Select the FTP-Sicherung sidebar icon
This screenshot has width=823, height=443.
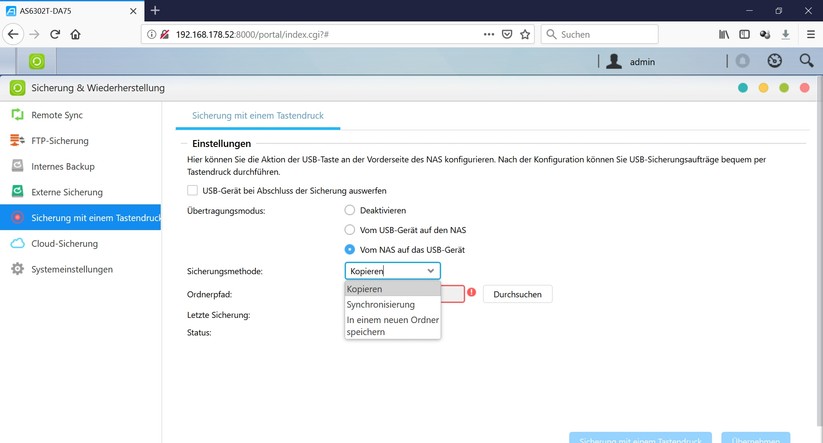tap(17, 140)
